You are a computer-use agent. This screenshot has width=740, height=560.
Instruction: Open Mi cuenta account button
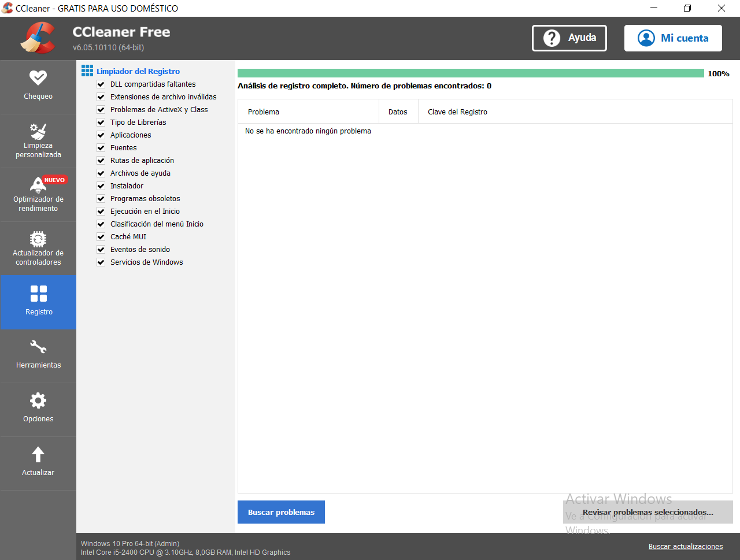point(673,38)
